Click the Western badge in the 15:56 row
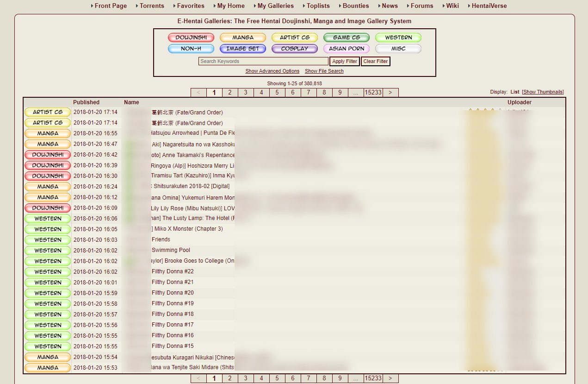The image size is (588, 384). [48, 325]
